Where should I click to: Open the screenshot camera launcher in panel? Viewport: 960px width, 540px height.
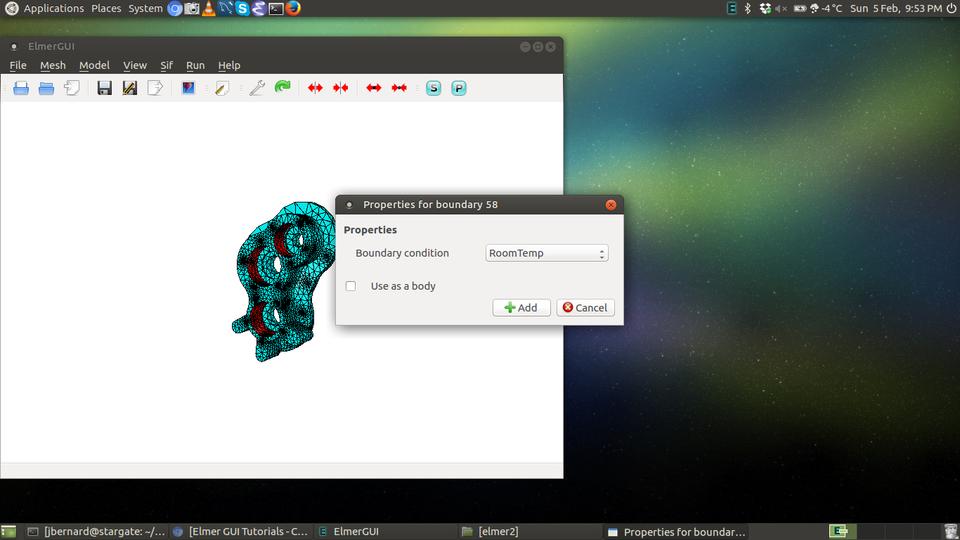pos(192,9)
